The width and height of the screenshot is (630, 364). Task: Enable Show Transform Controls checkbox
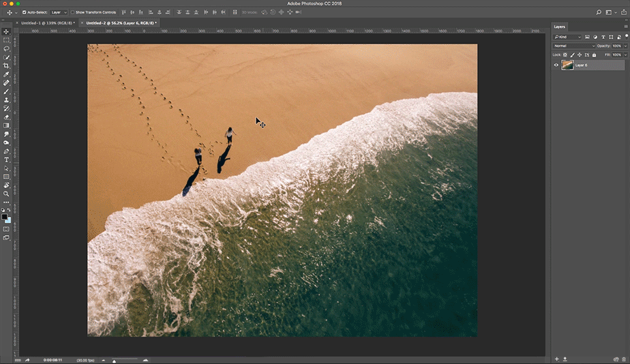[x=73, y=12]
